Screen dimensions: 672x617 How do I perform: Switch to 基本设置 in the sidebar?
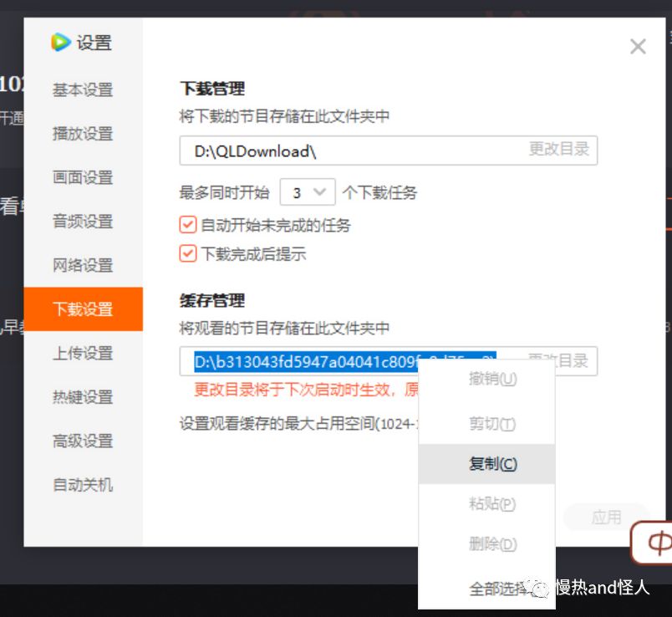tap(84, 89)
